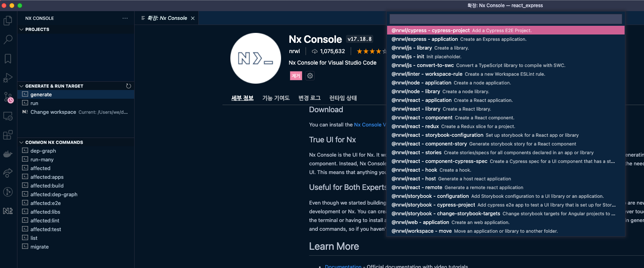Run the affected:libs command
Image resolution: width=644 pixels, height=268 pixels.
pos(76,212)
